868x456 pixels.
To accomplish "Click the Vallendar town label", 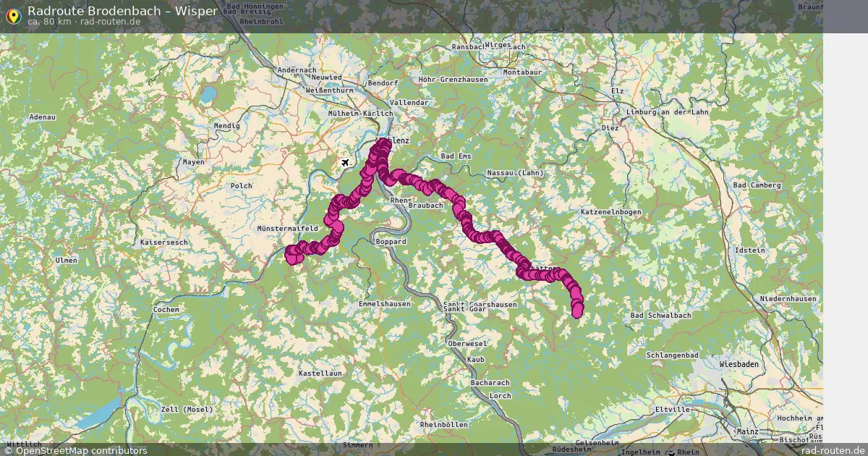I will tap(409, 103).
